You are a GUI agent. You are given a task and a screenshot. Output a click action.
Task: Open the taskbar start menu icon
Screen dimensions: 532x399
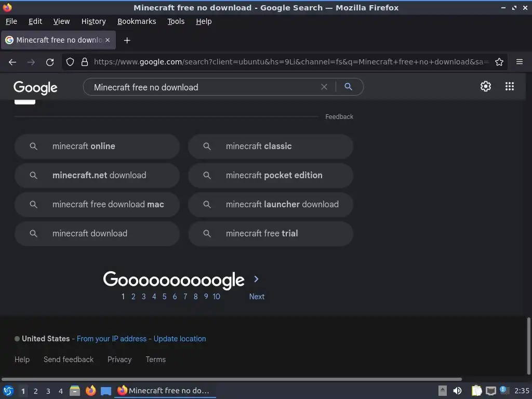[x=8, y=391]
